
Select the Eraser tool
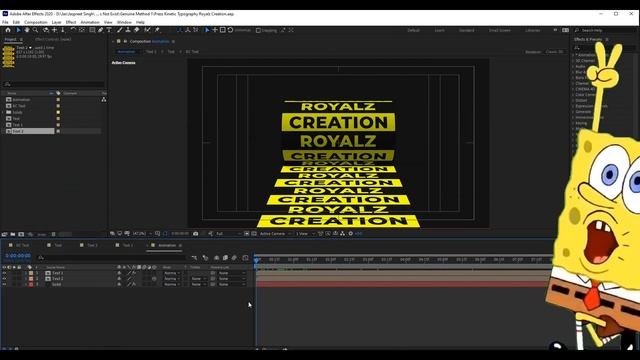(137, 30)
